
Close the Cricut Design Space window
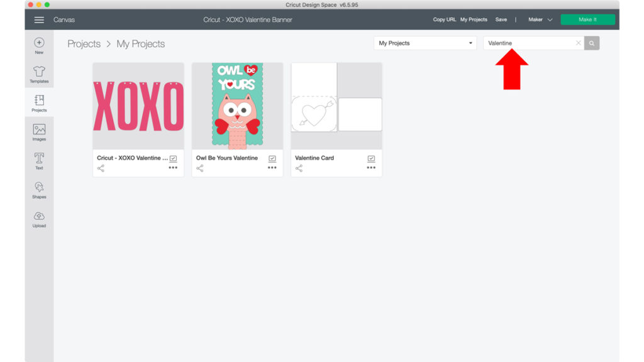coord(30,4)
